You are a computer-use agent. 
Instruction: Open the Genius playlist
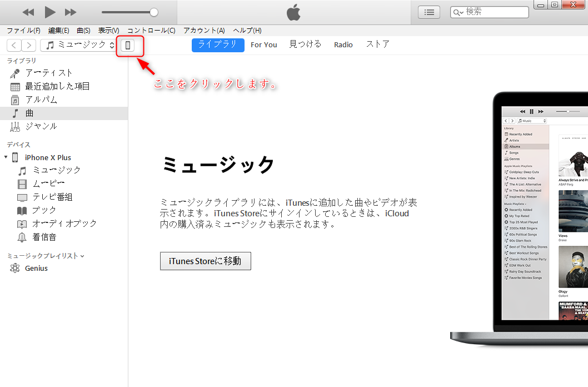coord(36,268)
